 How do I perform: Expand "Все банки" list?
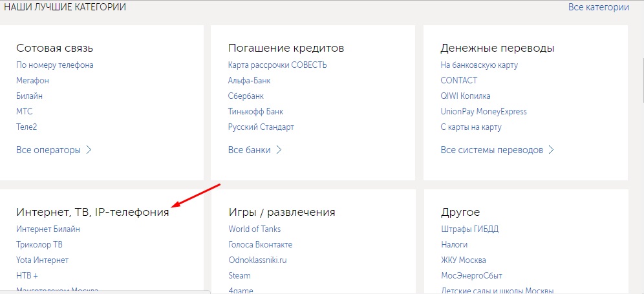[x=255, y=150]
